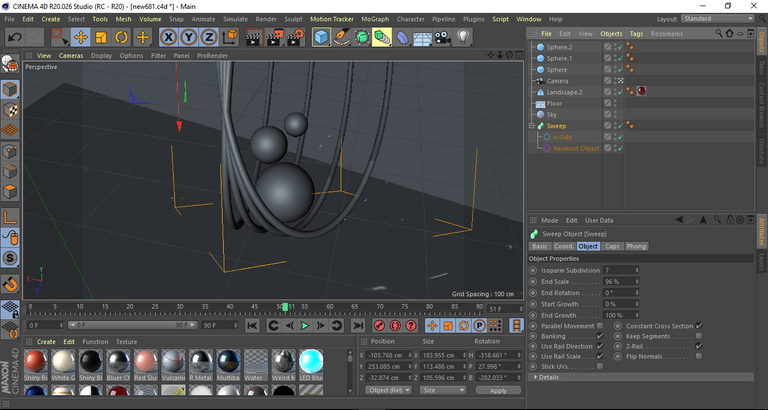Toggle Y axis lock

[x=189, y=37]
